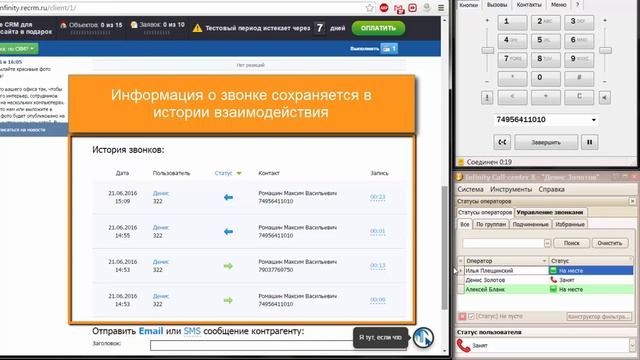Click the warning triangle trial-period icon

pos(197,28)
